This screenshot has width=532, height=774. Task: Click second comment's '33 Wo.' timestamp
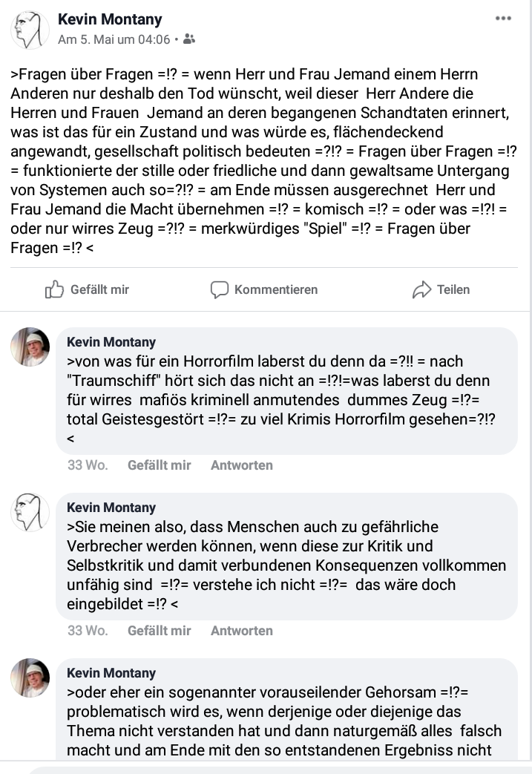(88, 630)
